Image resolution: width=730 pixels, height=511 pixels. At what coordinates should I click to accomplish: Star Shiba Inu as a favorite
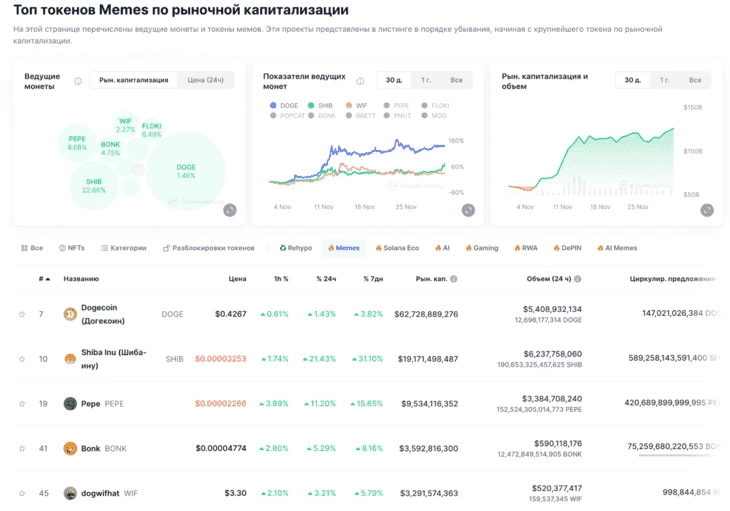coord(22,359)
